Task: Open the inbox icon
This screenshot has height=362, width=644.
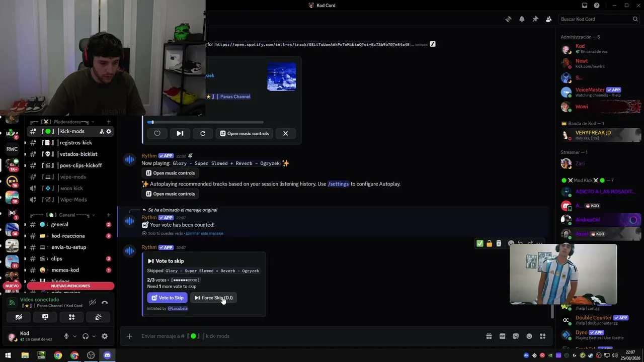Action: (585, 6)
